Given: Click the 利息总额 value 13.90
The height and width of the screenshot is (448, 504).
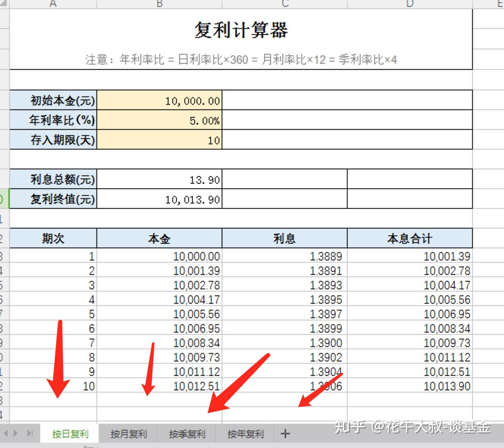Looking at the screenshot, I should pyautogui.click(x=159, y=179).
